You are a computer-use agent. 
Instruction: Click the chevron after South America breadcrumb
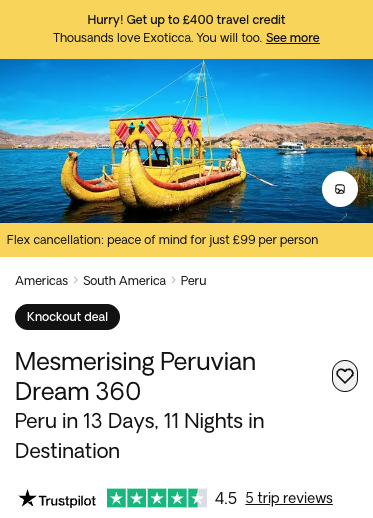tap(173, 280)
